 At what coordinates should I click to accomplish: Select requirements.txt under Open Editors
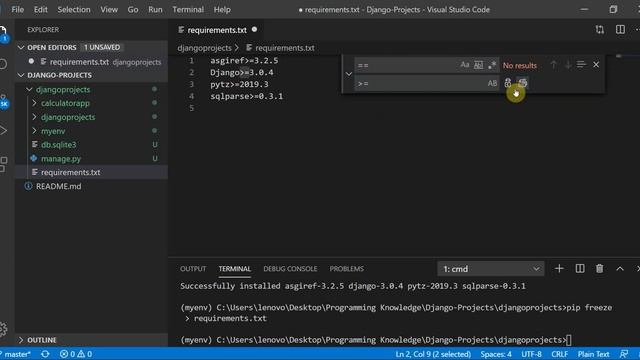tap(79, 62)
